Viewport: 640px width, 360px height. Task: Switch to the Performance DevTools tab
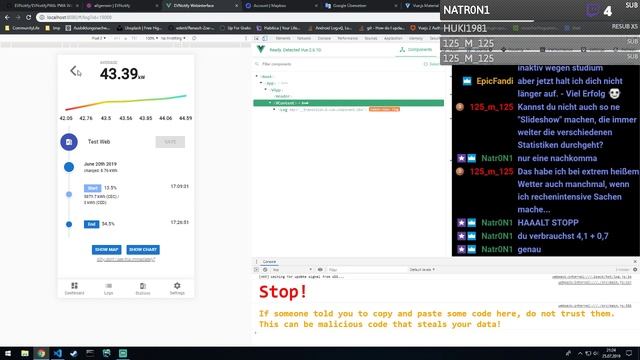[x=347, y=38]
